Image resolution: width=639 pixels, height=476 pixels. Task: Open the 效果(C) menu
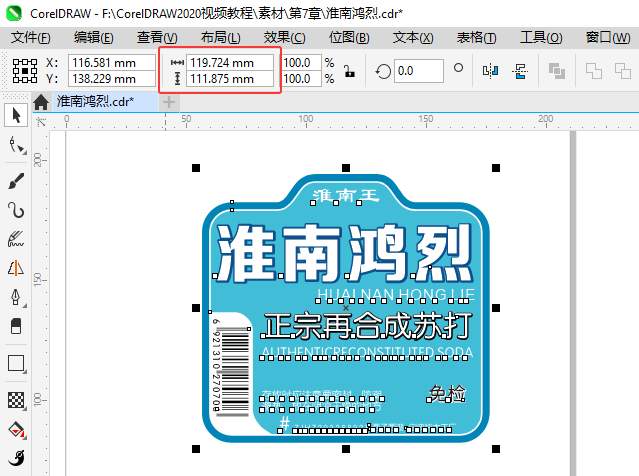pyautogui.click(x=284, y=37)
